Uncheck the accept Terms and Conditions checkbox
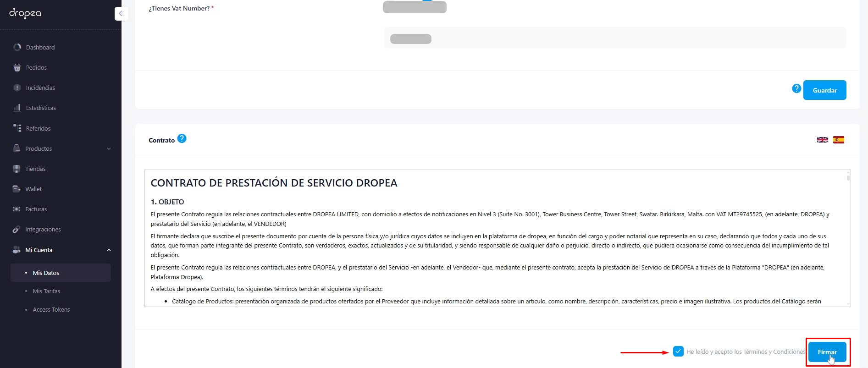This screenshot has height=368, width=868. (678, 351)
